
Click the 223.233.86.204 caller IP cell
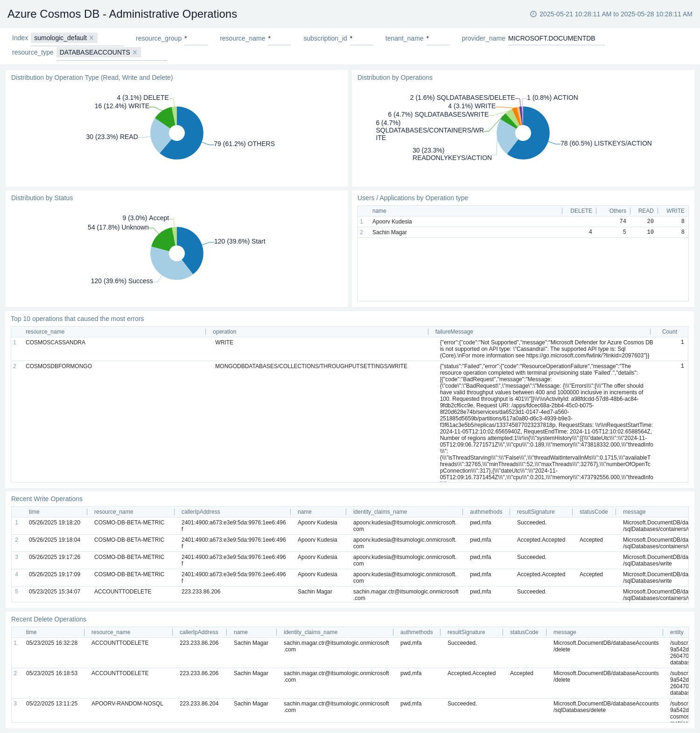click(199, 704)
